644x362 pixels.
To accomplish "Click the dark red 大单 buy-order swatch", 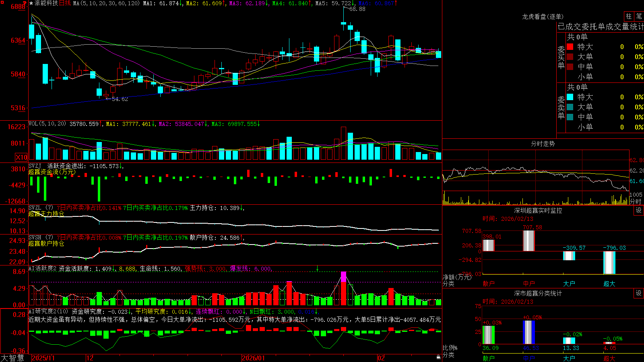I will coord(570,57).
